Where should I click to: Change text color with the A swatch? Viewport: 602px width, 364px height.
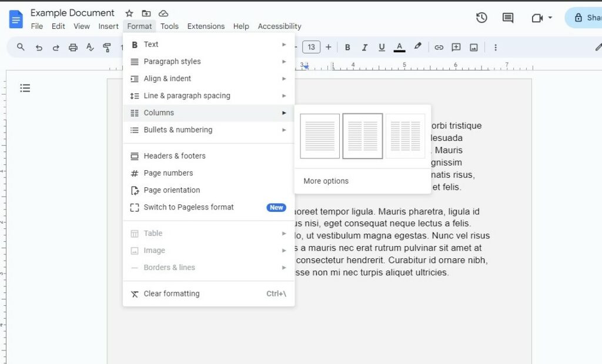click(399, 47)
